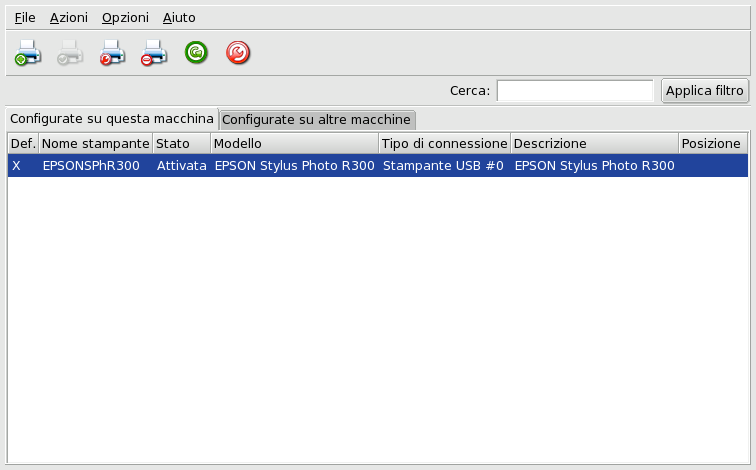Open the Azioni menu
Viewport: 756px width, 470px height.
68,18
